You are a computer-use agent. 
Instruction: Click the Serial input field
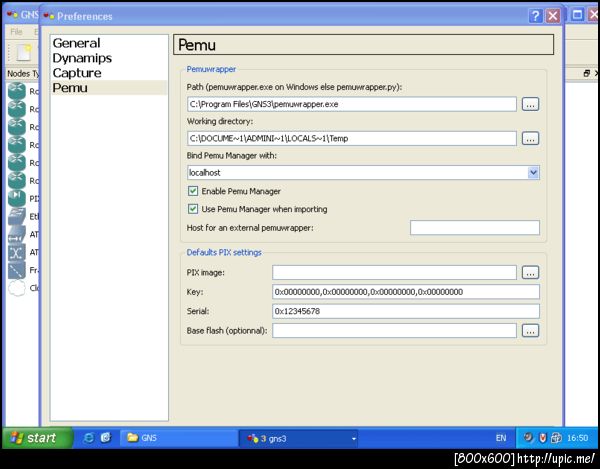tap(406, 311)
